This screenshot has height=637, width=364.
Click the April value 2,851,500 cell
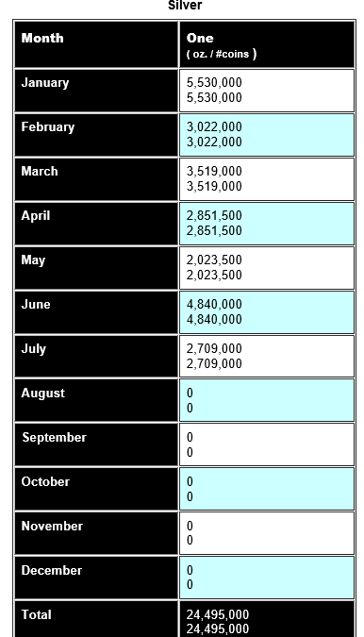(267, 224)
